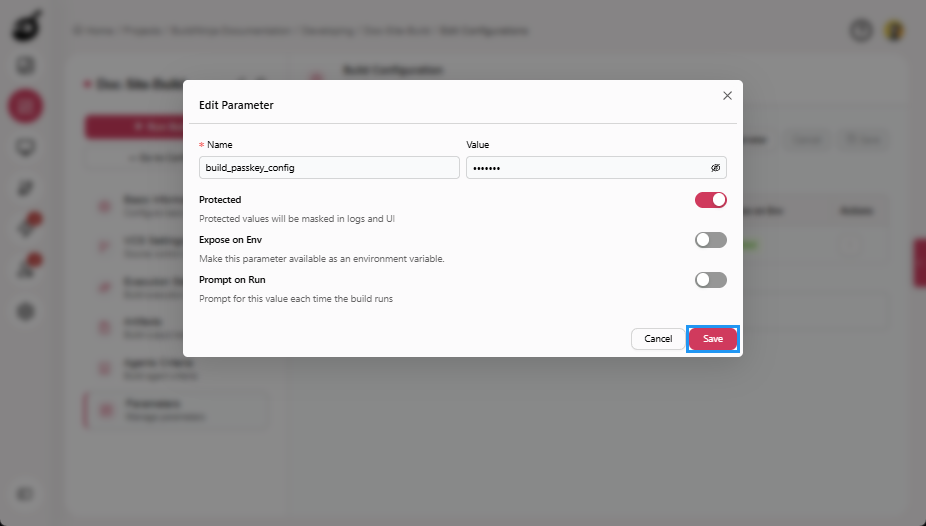
Task: Click the Name field containing build_passkey_config
Action: click(329, 168)
